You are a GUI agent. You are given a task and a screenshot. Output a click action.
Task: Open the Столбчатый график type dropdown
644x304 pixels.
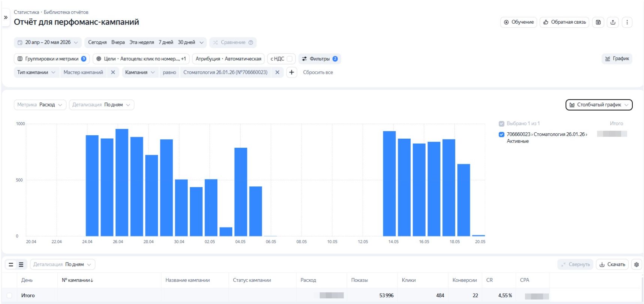click(x=599, y=105)
